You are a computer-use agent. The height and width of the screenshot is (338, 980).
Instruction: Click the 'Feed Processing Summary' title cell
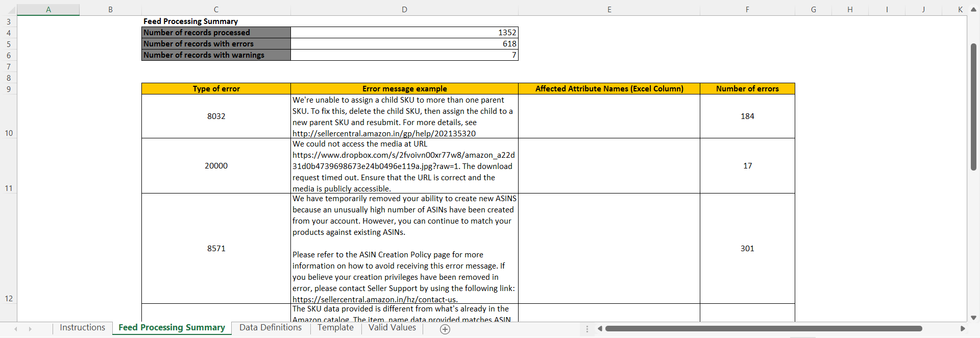click(216, 21)
